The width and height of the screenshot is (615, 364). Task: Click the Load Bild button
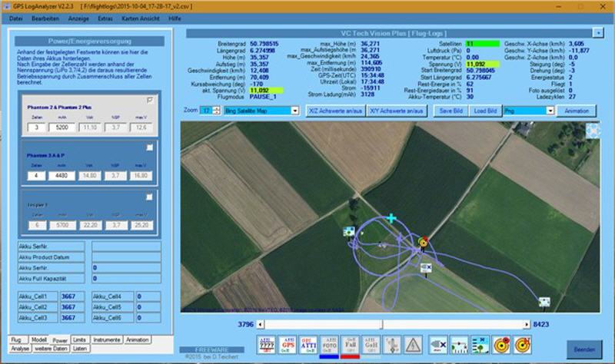point(485,111)
